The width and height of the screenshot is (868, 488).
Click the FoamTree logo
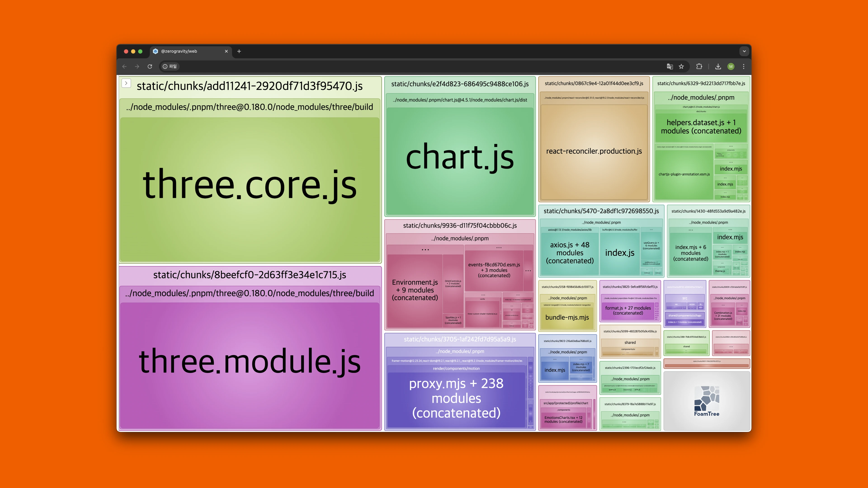pos(707,401)
